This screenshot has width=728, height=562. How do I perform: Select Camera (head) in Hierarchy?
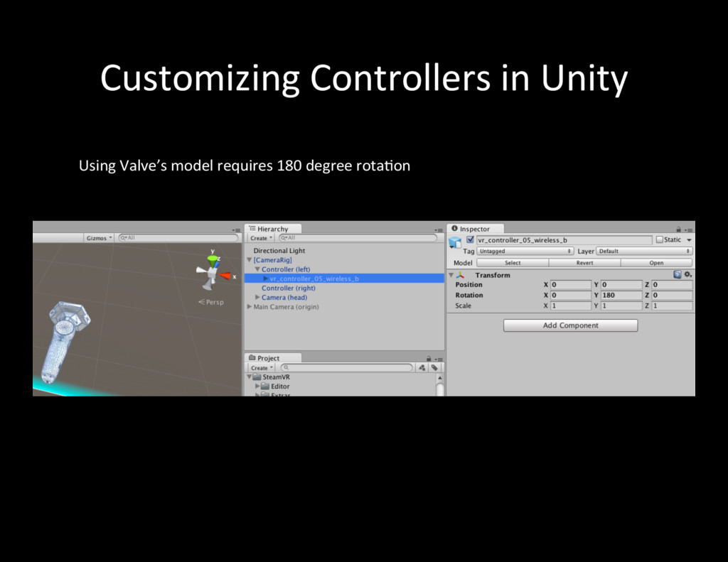[x=284, y=297]
